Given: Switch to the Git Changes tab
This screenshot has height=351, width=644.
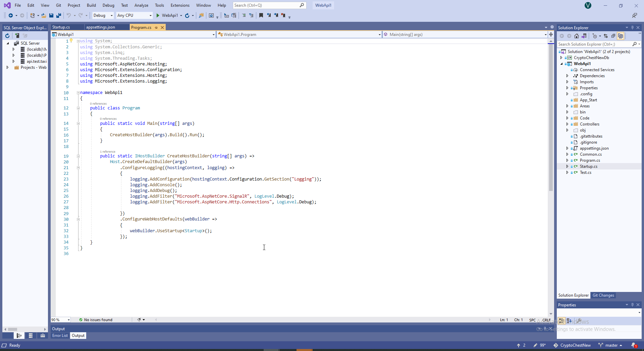Looking at the screenshot, I should [x=603, y=295].
